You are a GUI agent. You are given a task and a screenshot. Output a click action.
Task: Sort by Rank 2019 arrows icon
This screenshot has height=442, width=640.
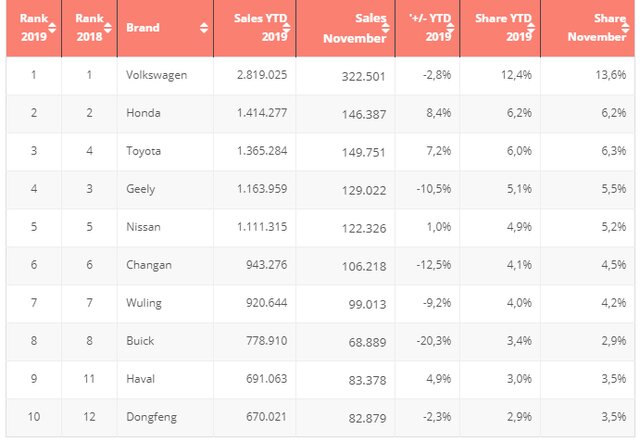click(x=52, y=28)
